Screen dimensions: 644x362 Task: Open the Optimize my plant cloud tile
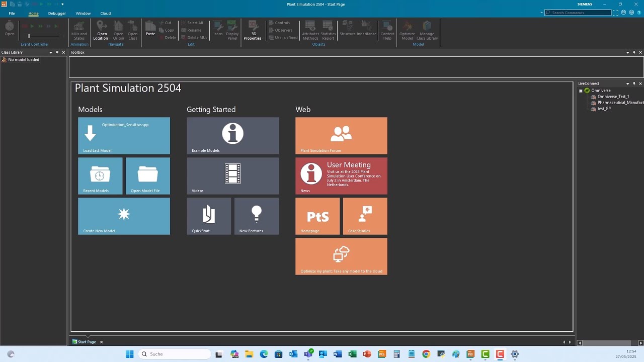click(x=341, y=256)
